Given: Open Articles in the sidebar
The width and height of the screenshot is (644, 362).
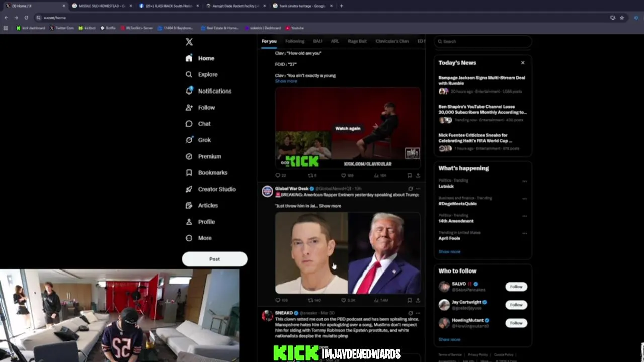Looking at the screenshot, I should pos(202,205).
